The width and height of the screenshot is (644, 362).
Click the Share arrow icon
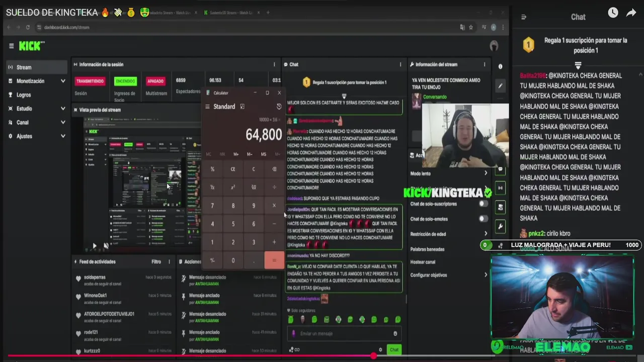(x=631, y=13)
